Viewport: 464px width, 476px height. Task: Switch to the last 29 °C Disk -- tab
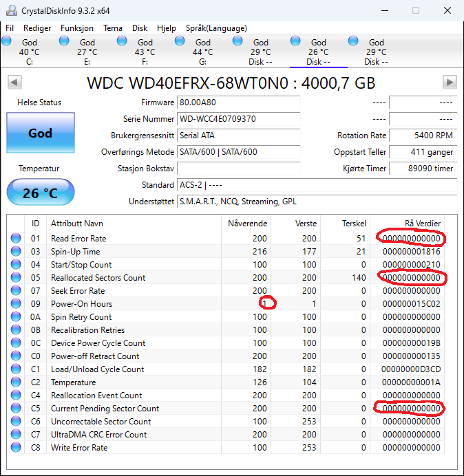[376, 52]
